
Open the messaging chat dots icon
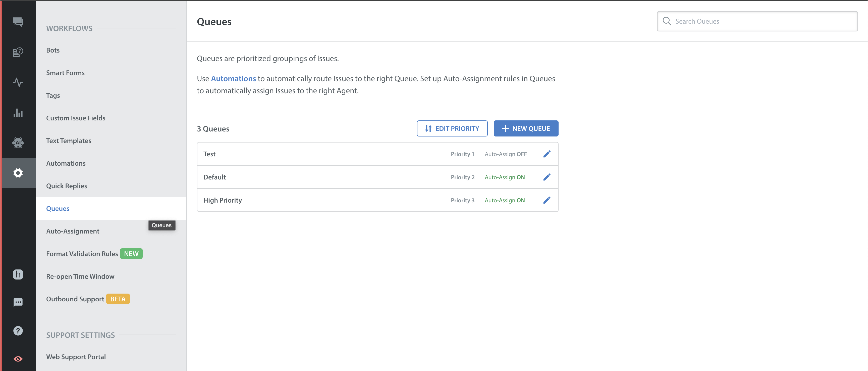[x=18, y=303]
